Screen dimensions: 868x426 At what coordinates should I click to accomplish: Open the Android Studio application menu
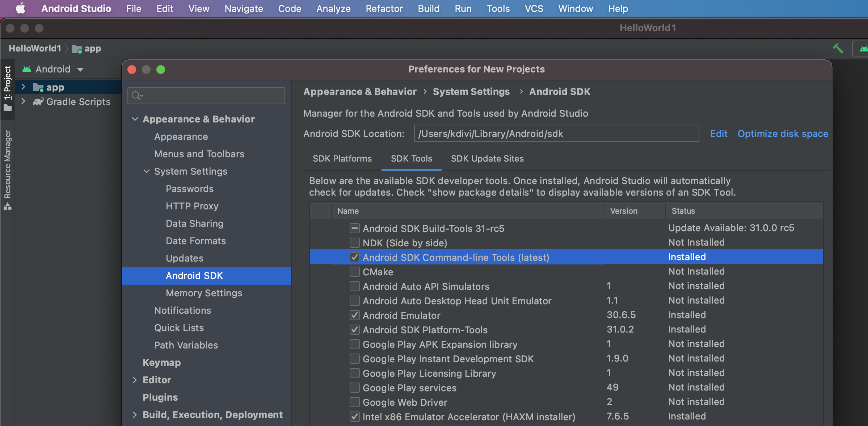pos(76,8)
